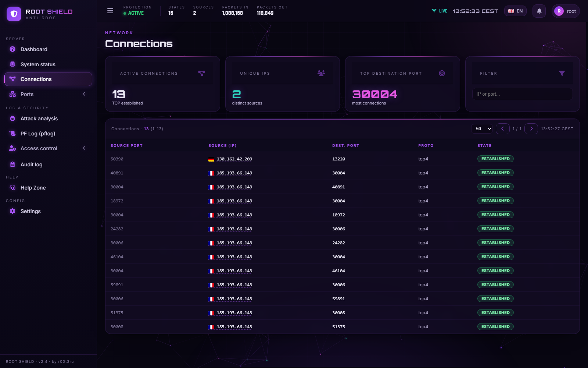The width and height of the screenshot is (588, 368).
Task: Open the notifications bell
Action: pyautogui.click(x=539, y=11)
